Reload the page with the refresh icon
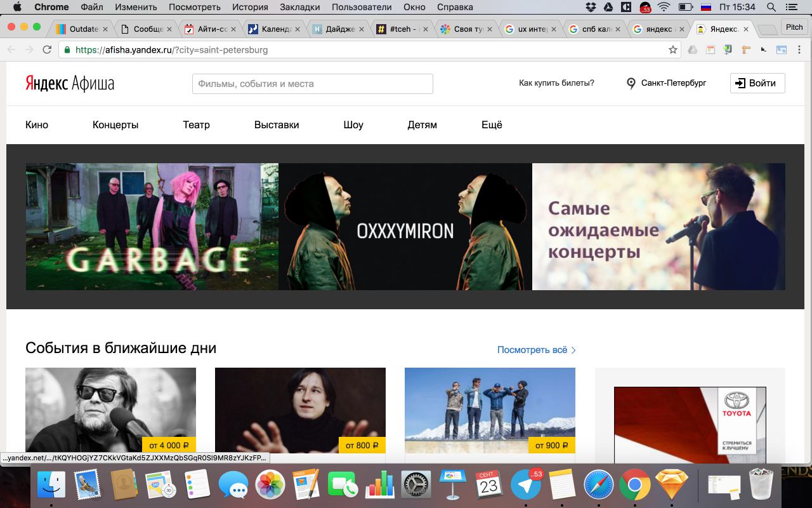812x508 pixels. [47, 50]
